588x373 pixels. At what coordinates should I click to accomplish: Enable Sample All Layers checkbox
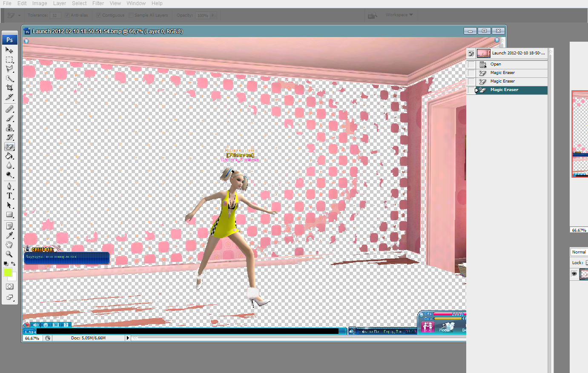pos(131,15)
